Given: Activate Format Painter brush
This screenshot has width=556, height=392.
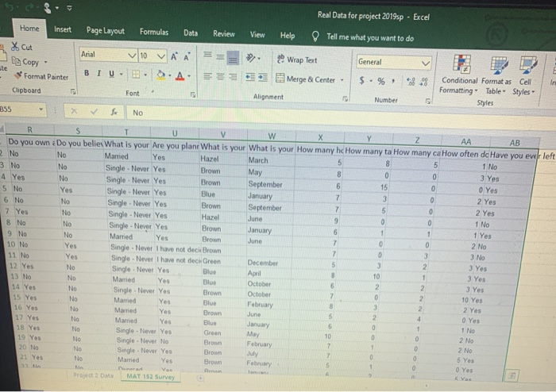Looking at the screenshot, I should pos(17,75).
